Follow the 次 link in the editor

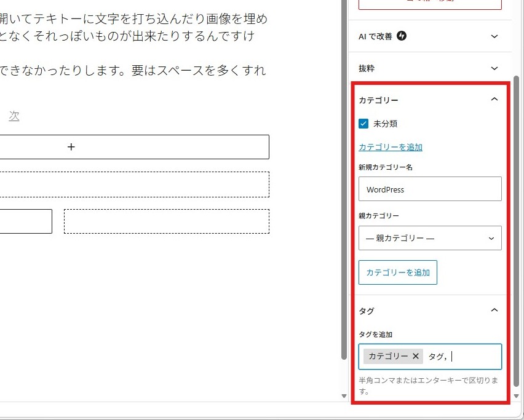click(14, 116)
